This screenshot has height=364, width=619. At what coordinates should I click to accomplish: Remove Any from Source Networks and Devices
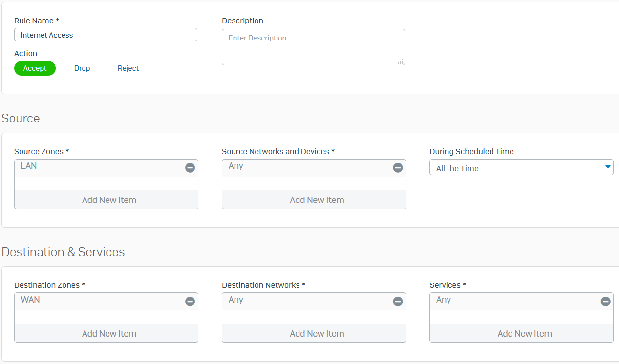397,167
